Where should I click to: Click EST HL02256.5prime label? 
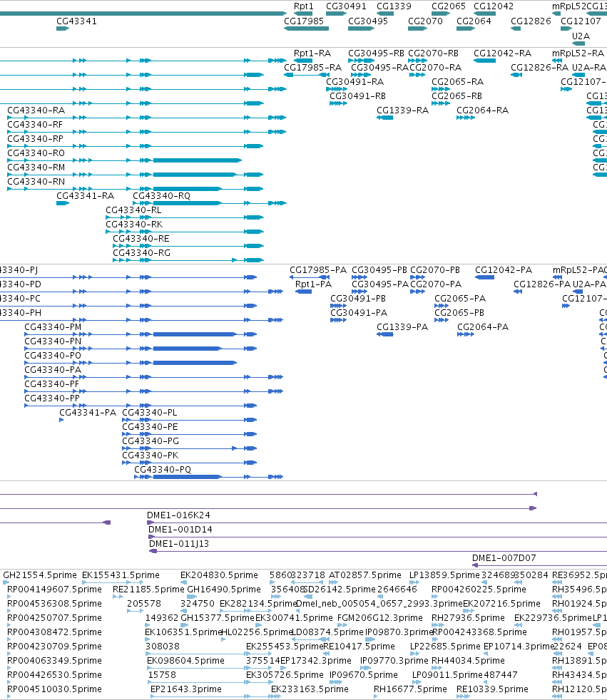257,632
